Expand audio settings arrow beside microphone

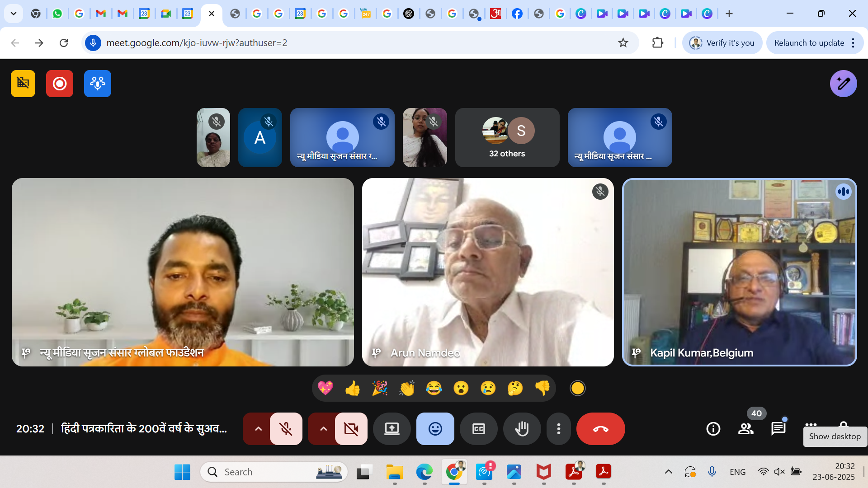(258, 429)
